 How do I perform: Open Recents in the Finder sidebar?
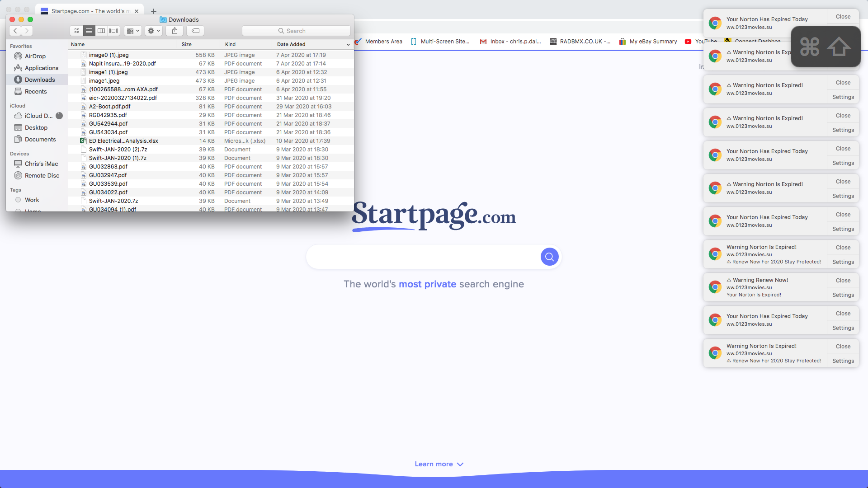tap(36, 91)
